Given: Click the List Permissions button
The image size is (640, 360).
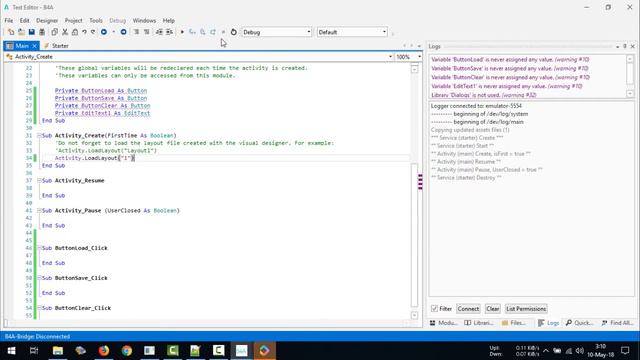Looking at the screenshot, I should [526, 309].
